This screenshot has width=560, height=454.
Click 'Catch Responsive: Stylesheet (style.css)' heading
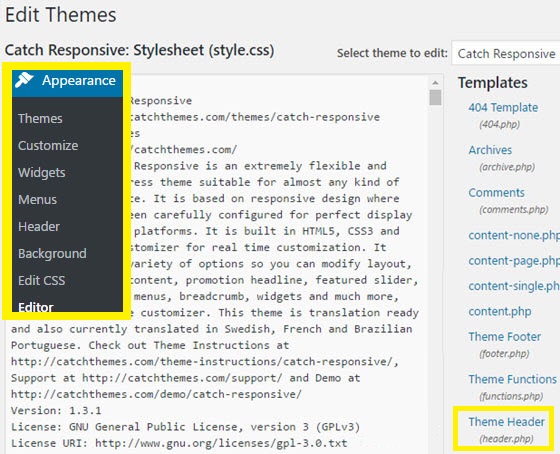[139, 50]
